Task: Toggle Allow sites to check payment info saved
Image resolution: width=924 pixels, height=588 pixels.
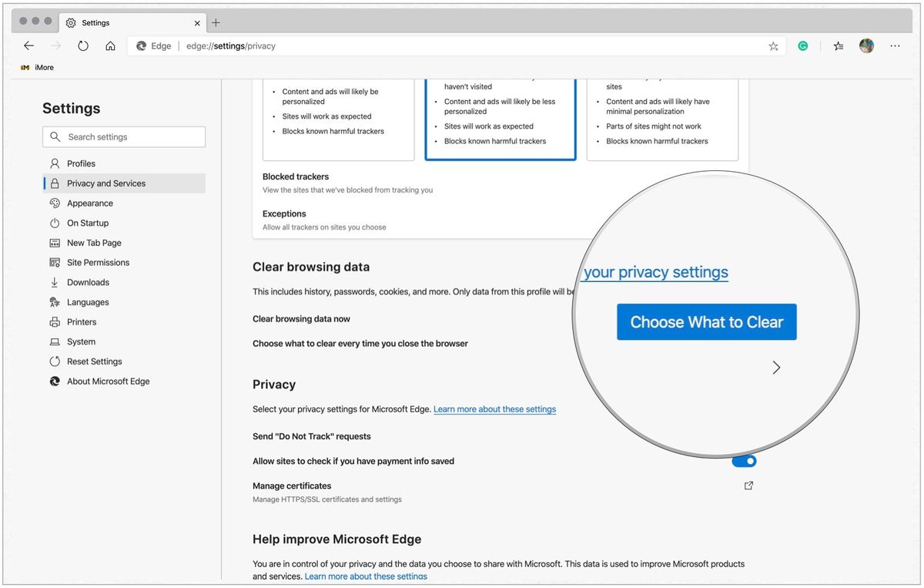Action: click(744, 460)
